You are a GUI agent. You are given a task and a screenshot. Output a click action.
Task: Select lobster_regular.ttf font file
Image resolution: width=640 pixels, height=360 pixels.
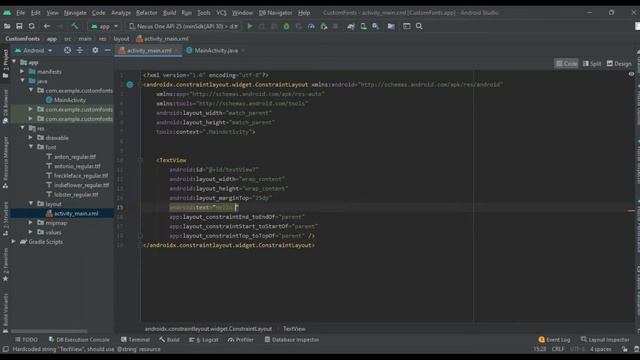coord(72,194)
